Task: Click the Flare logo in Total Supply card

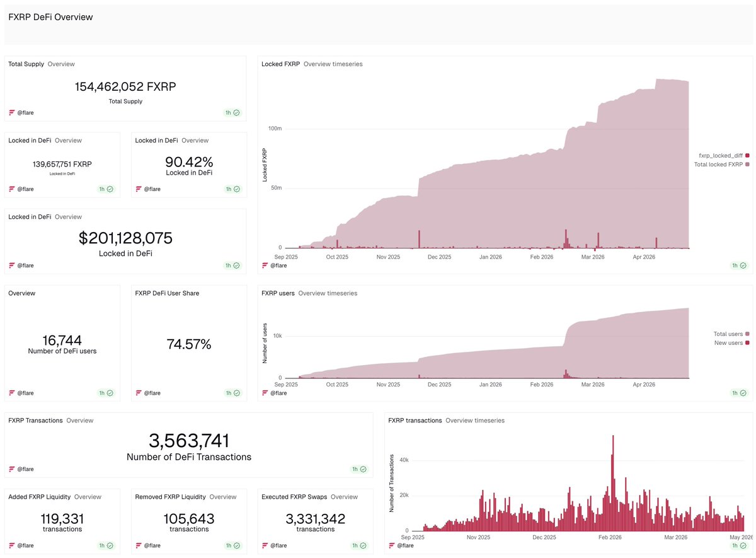Action: coord(11,113)
